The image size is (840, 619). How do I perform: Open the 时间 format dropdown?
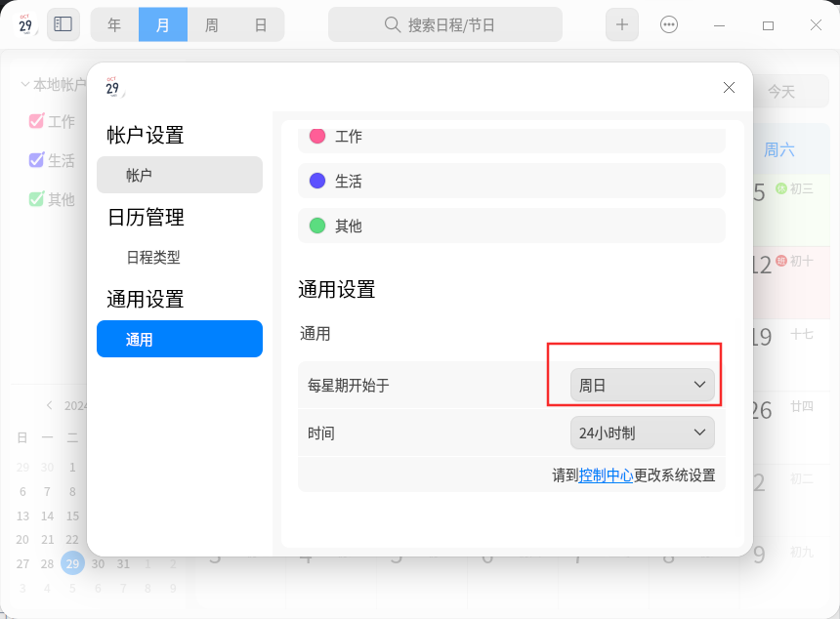pyautogui.click(x=643, y=433)
